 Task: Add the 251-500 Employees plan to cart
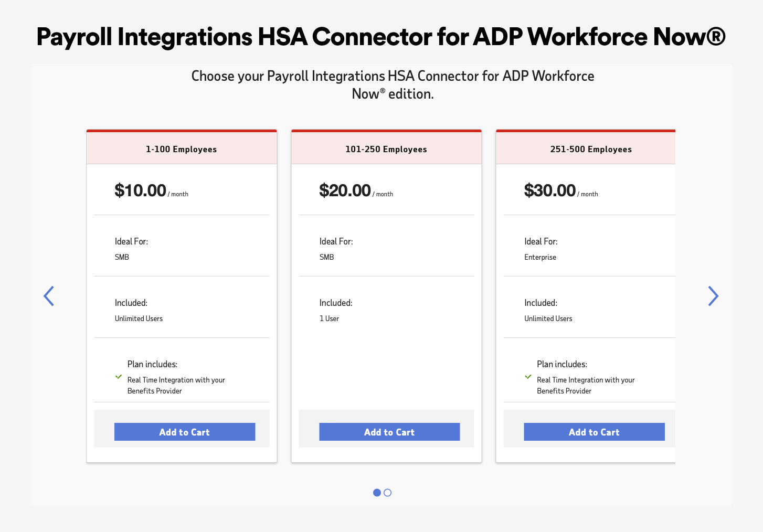click(x=594, y=431)
